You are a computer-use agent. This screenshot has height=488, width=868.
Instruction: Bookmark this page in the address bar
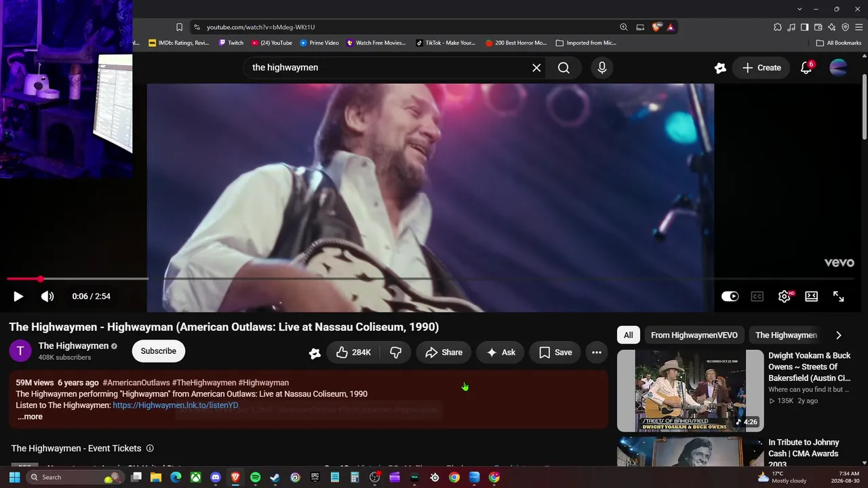179,27
